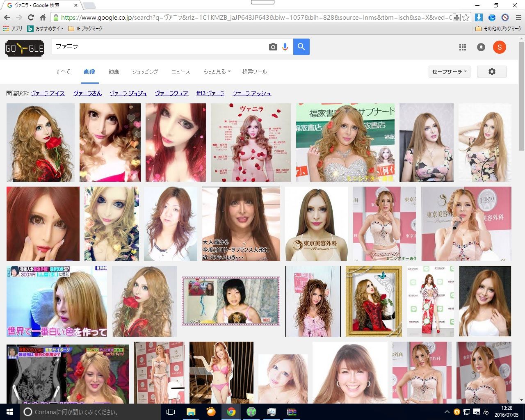525x420 pixels.
Task: Open Google notifications bell
Action: pyautogui.click(x=481, y=47)
